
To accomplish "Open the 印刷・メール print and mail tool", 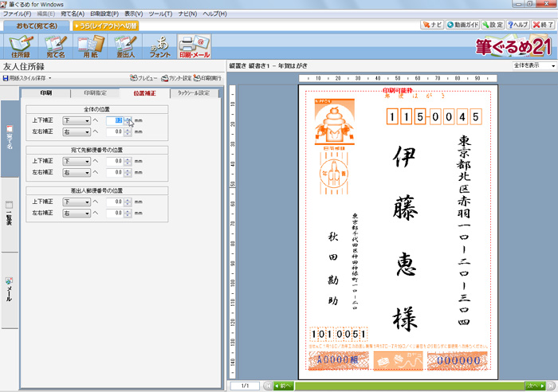I will 195,47.
